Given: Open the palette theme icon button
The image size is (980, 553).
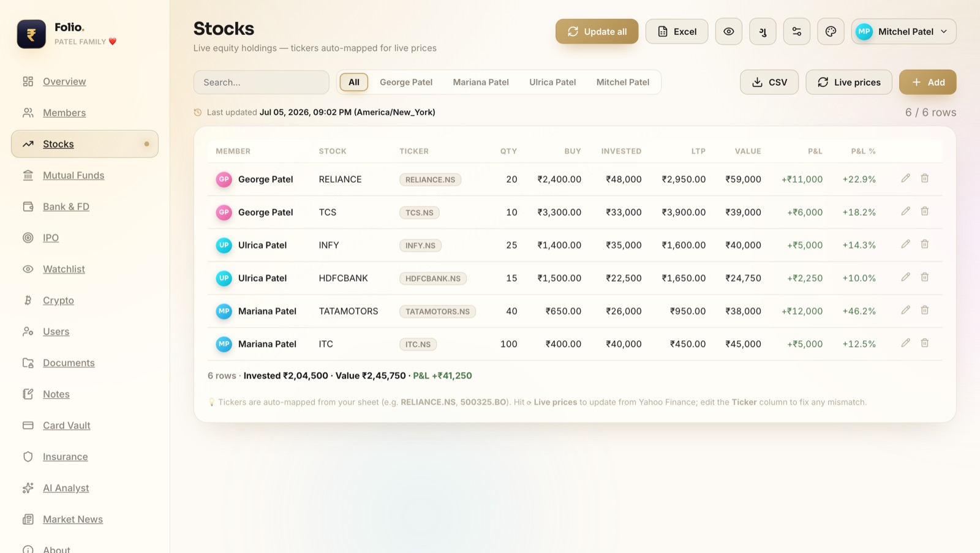Looking at the screenshot, I should point(831,31).
